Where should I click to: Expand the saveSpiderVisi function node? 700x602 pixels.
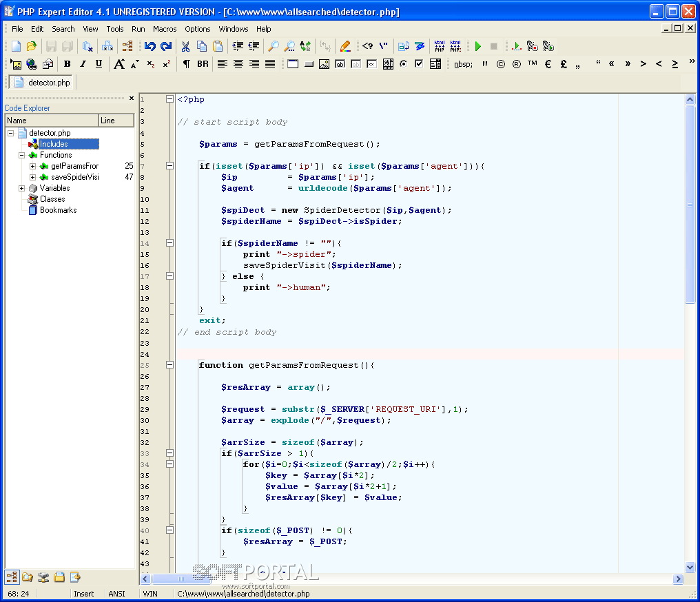click(x=32, y=177)
